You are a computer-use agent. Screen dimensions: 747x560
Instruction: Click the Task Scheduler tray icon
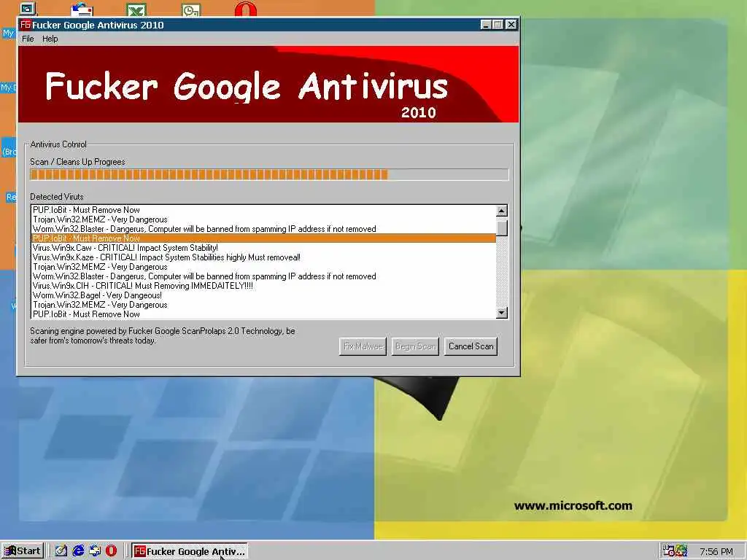point(668,551)
